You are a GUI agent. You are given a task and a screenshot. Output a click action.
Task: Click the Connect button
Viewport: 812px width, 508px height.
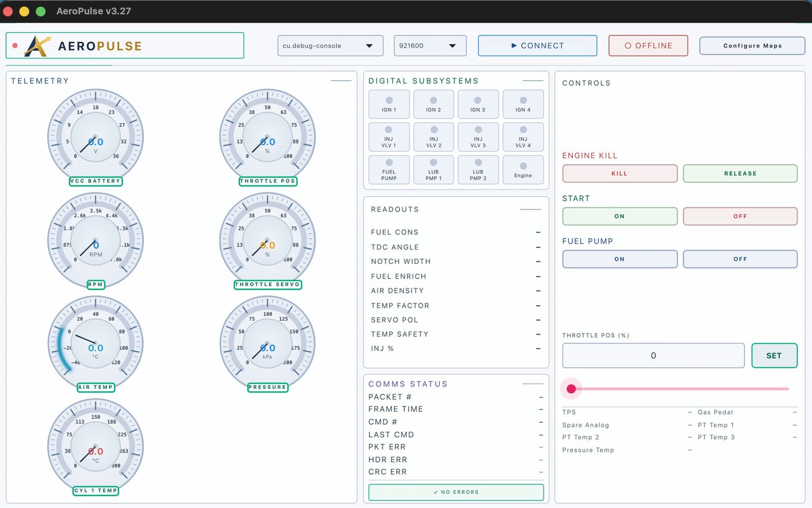click(x=537, y=46)
